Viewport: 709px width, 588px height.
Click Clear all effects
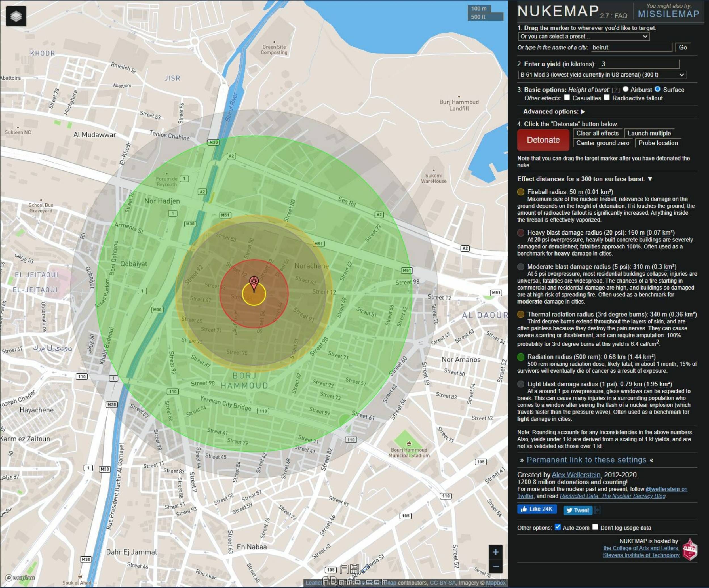[x=597, y=133]
